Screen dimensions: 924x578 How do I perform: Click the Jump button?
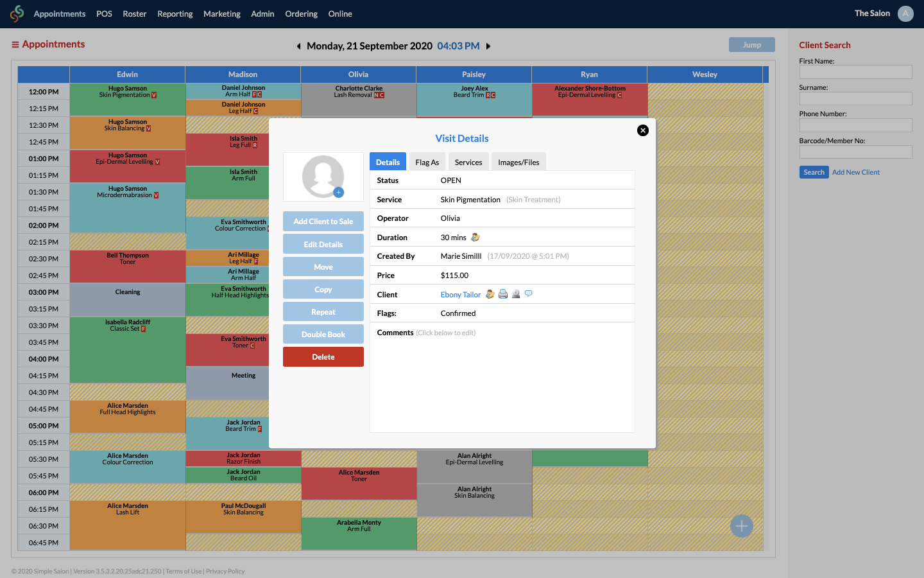pyautogui.click(x=752, y=44)
